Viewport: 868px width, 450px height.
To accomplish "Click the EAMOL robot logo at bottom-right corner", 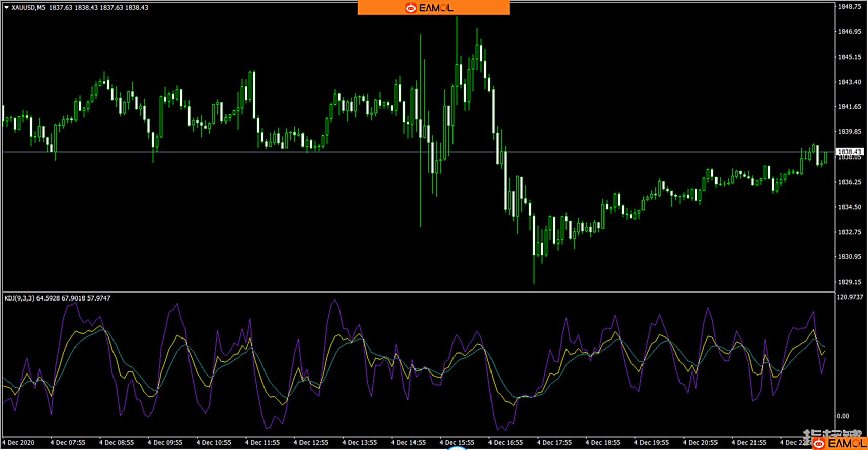I will click(819, 444).
